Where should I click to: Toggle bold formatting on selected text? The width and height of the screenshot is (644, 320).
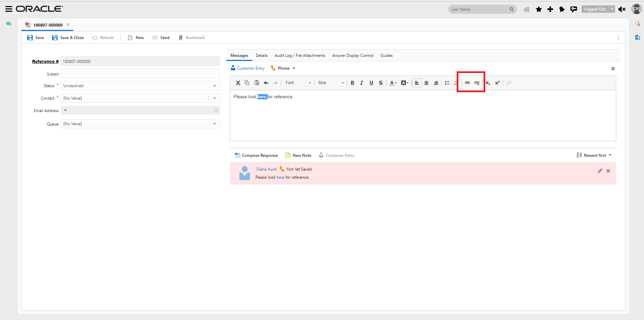click(x=352, y=83)
